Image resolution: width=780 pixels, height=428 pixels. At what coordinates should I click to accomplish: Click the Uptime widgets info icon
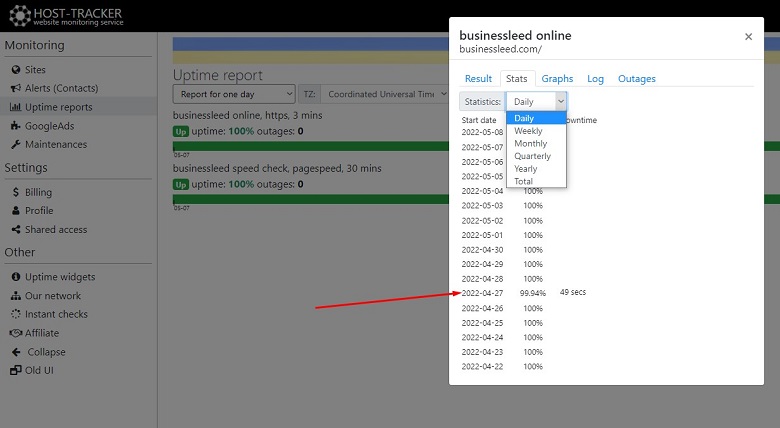16,277
